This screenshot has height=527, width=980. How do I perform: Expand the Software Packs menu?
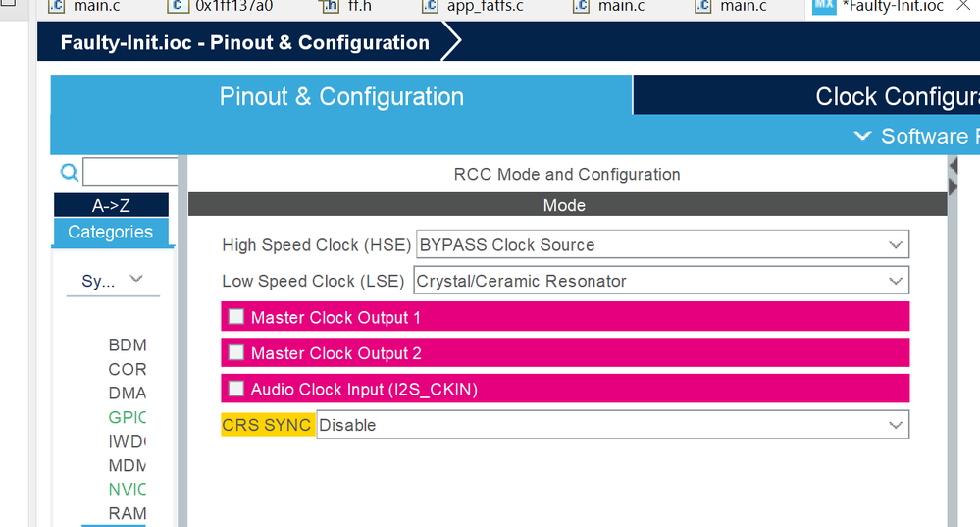coord(915,136)
